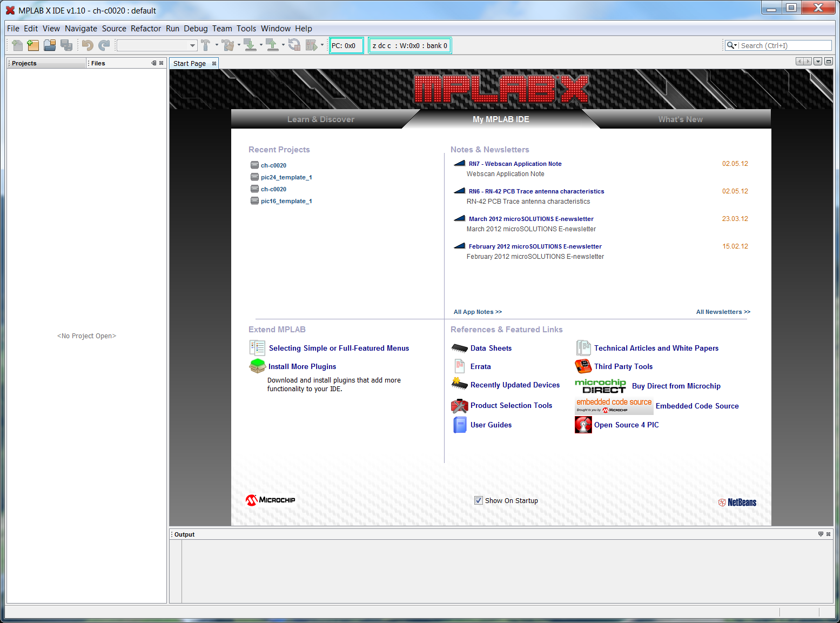The image size is (840, 623).
Task: Click the editor scroll tabs left arrow
Action: click(x=800, y=62)
